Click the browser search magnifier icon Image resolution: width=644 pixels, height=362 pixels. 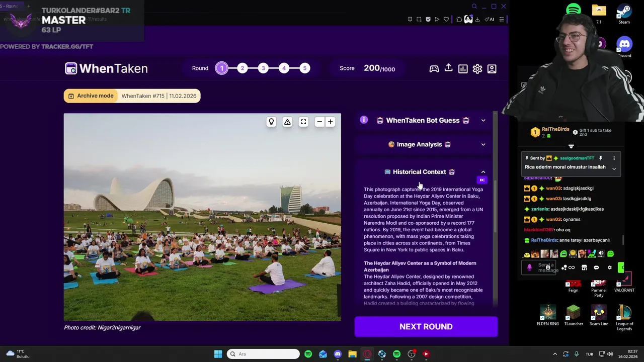point(474,7)
